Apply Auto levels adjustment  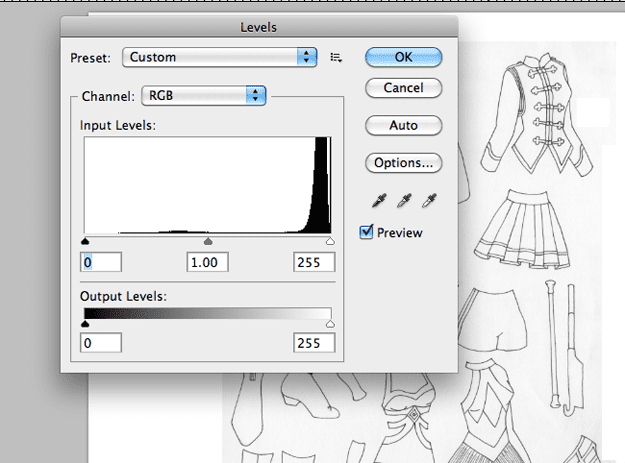coord(403,126)
